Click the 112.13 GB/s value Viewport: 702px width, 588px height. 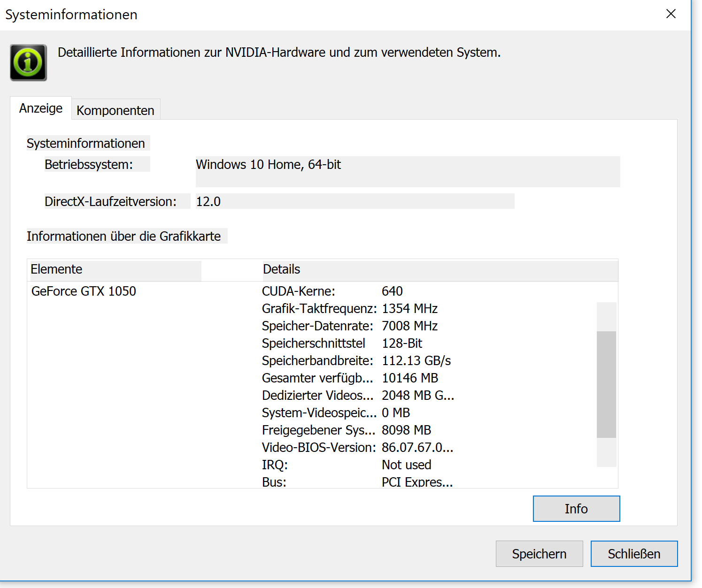point(416,361)
